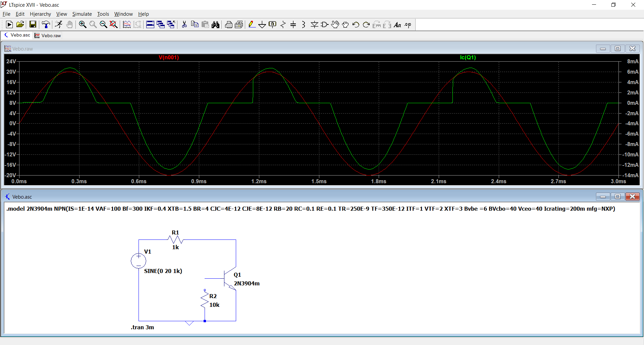Click the Q1 2N3904m transistor label
644x345 pixels.
pos(247,283)
